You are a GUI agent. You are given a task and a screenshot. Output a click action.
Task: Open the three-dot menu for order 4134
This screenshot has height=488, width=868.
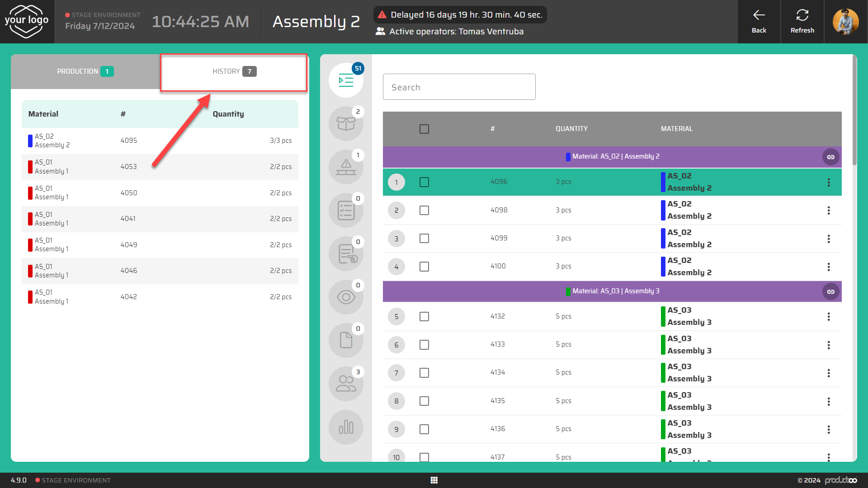[x=829, y=373]
